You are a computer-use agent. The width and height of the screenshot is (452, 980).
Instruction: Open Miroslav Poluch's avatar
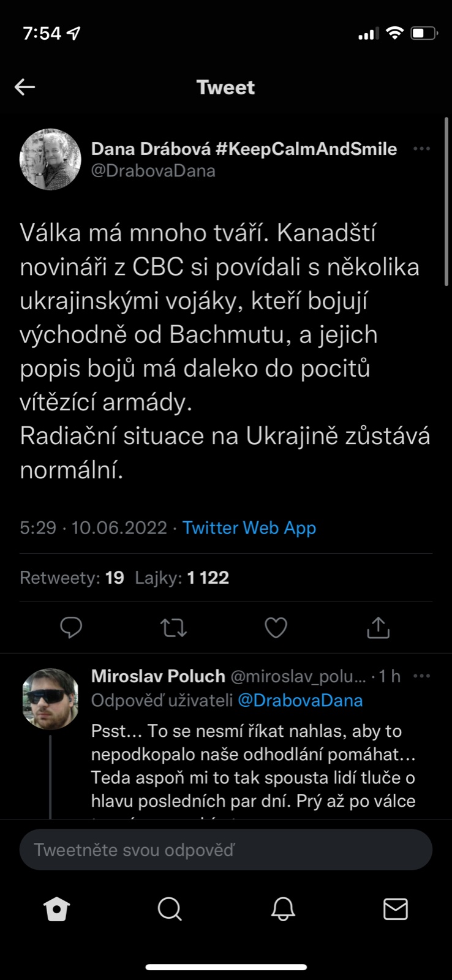[x=51, y=699]
